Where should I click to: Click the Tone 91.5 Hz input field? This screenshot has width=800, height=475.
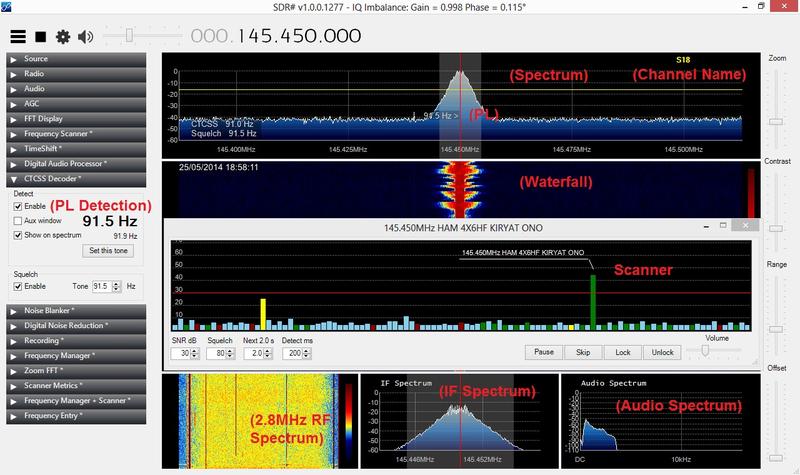(102, 287)
